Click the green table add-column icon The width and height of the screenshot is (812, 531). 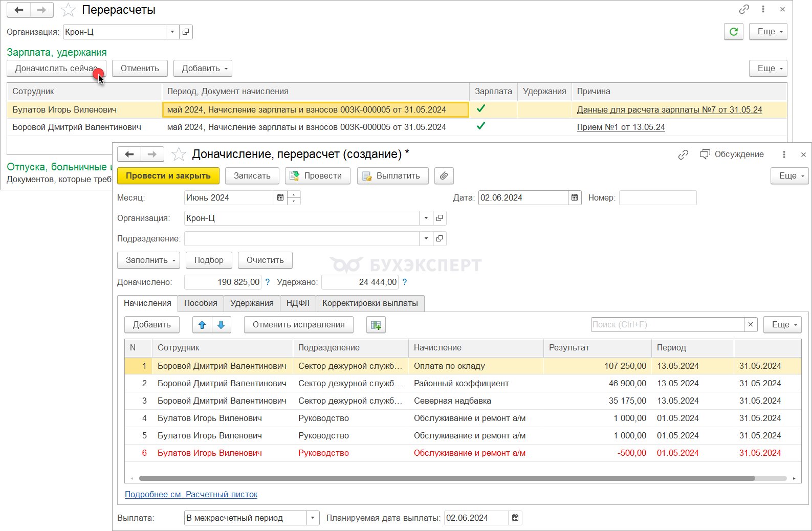[376, 325]
